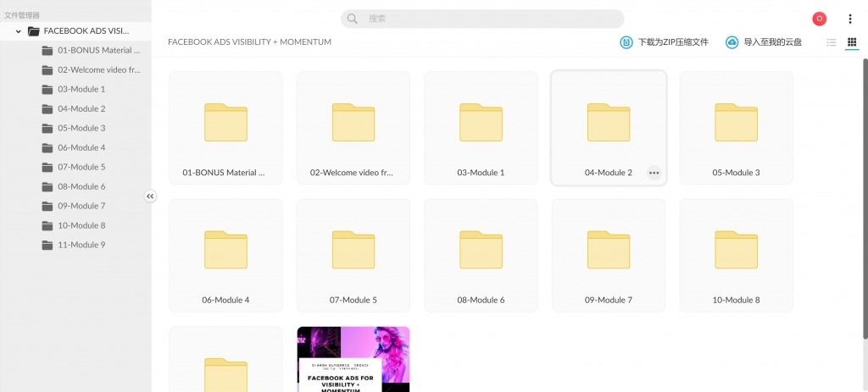Click the 08-Module 6 card label

481,301
